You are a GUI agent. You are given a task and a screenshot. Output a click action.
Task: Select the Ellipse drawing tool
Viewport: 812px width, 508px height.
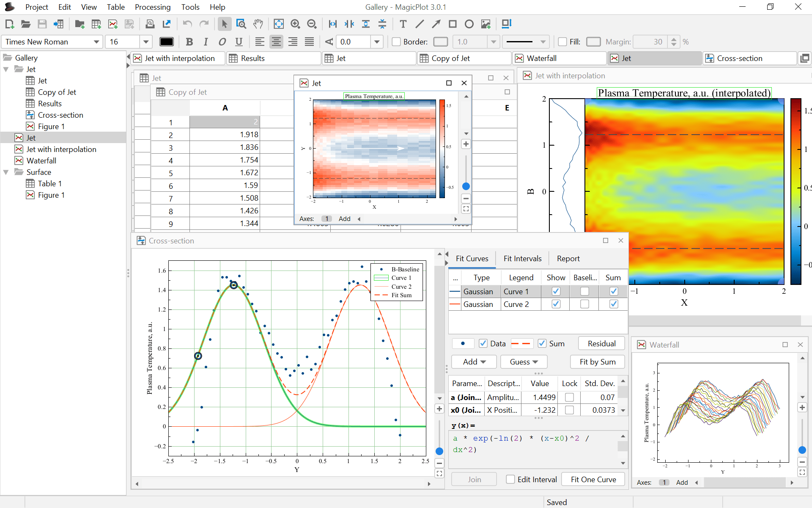(469, 24)
